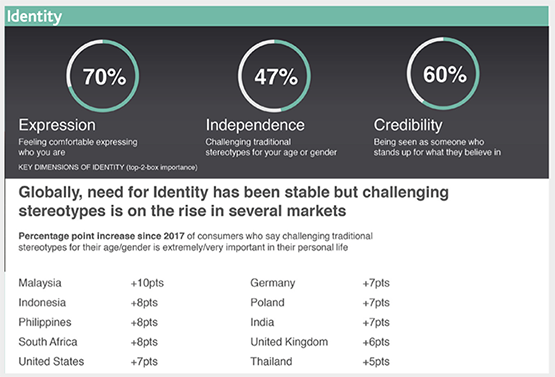Click United States in the list
555x377 pixels.
(x=51, y=361)
